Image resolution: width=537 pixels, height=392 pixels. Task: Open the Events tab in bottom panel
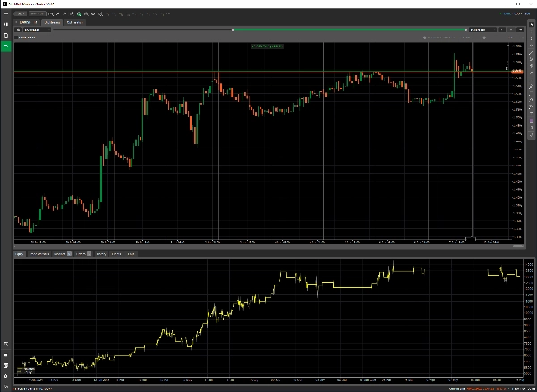point(116,253)
